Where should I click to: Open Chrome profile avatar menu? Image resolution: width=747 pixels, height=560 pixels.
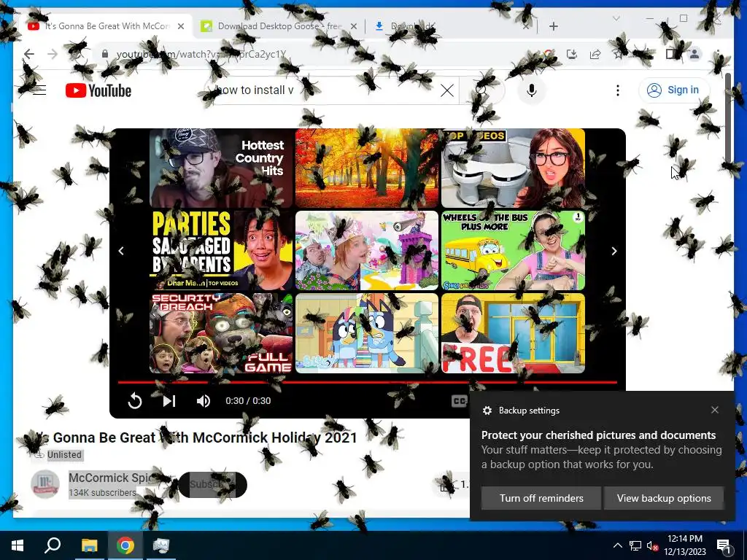tap(694, 54)
